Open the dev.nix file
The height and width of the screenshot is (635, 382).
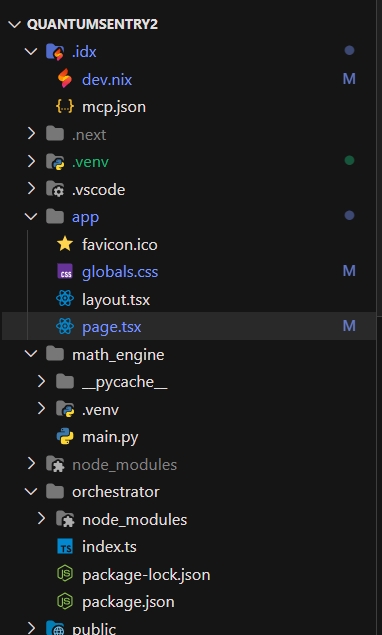[107, 79]
